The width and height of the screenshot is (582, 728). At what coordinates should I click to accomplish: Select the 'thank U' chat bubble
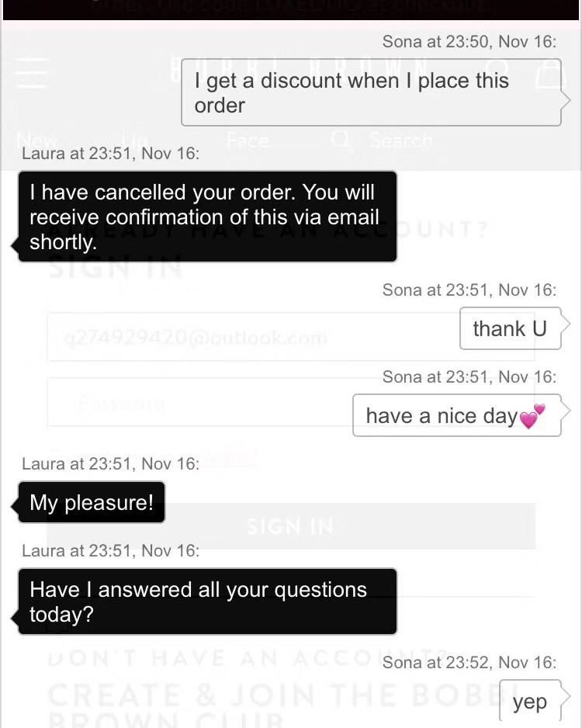[x=510, y=328]
